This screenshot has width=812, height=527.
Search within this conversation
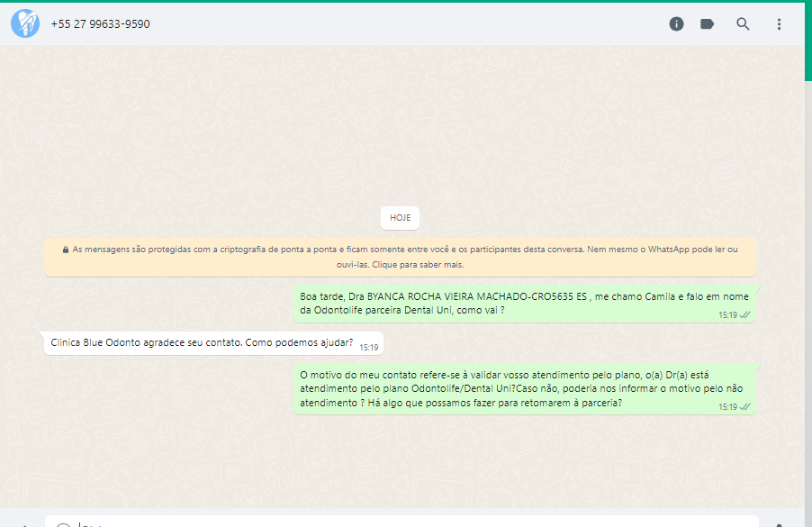click(x=743, y=23)
